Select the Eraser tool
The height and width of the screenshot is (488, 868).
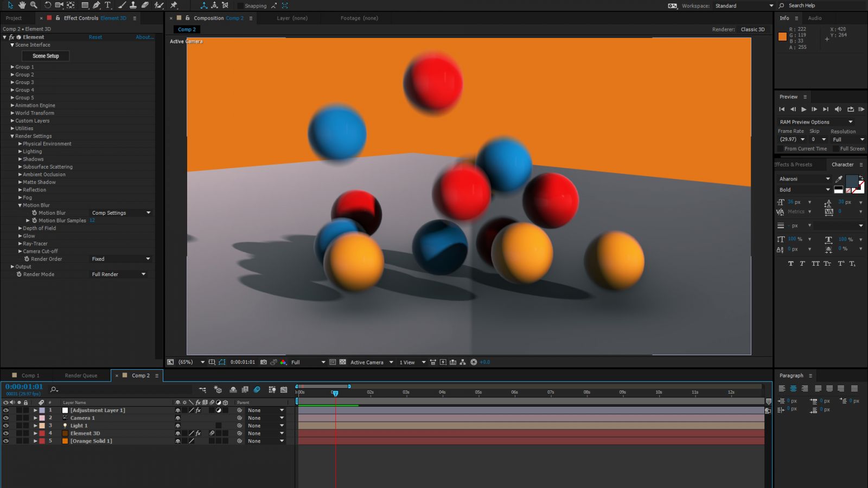point(145,5)
